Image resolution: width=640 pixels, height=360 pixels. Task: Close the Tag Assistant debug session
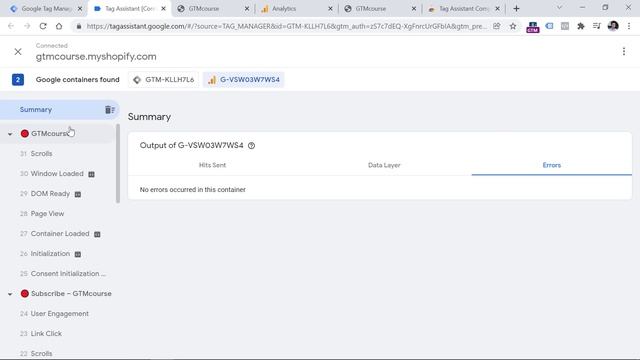(18, 52)
